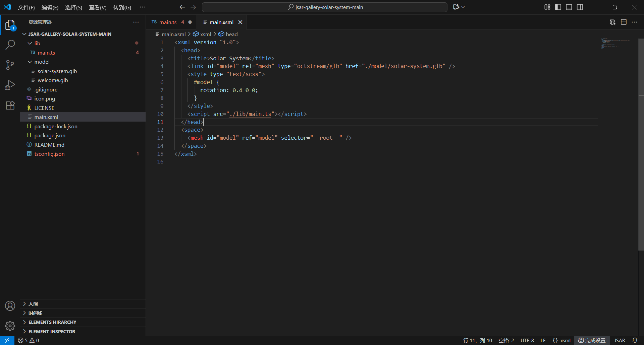Click the 完成设置 status bar button

[x=592, y=340]
